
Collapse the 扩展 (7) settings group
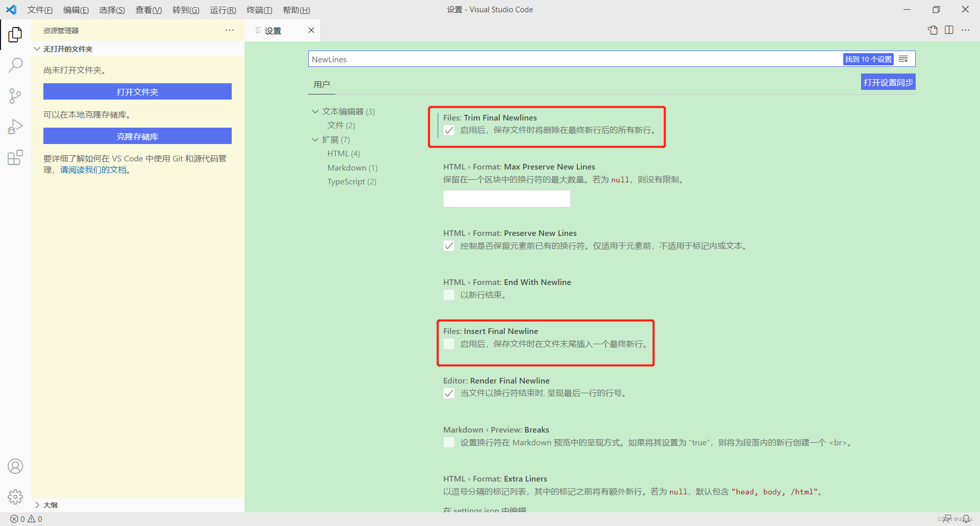coord(315,139)
